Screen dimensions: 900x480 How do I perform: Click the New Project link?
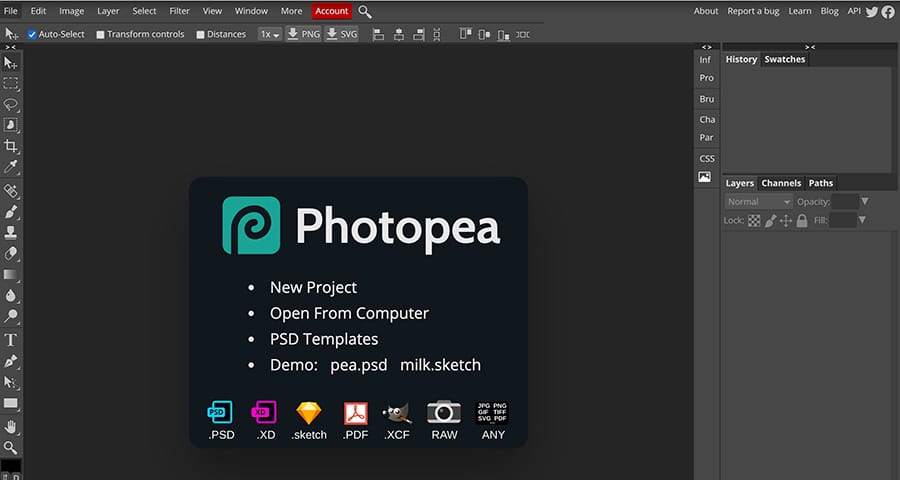pos(313,287)
